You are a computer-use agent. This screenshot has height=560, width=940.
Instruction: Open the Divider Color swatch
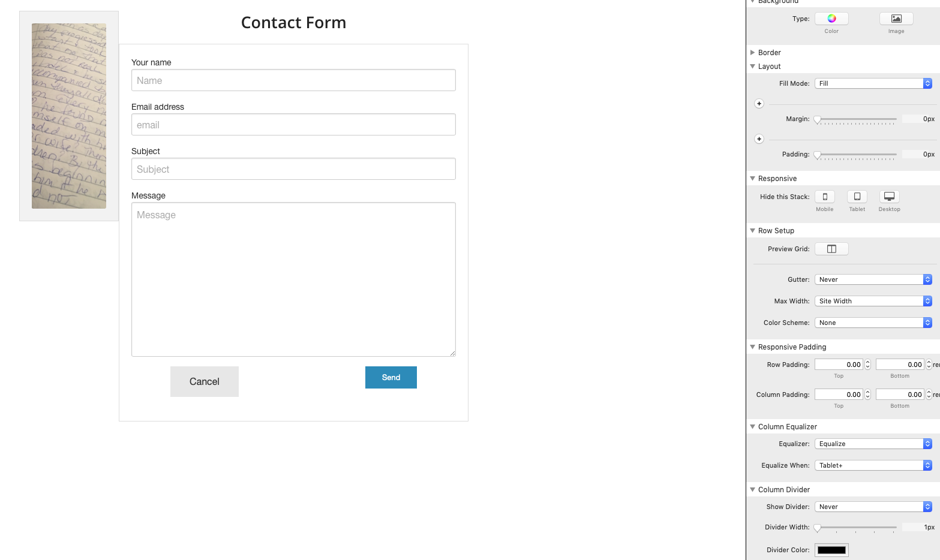click(x=831, y=550)
